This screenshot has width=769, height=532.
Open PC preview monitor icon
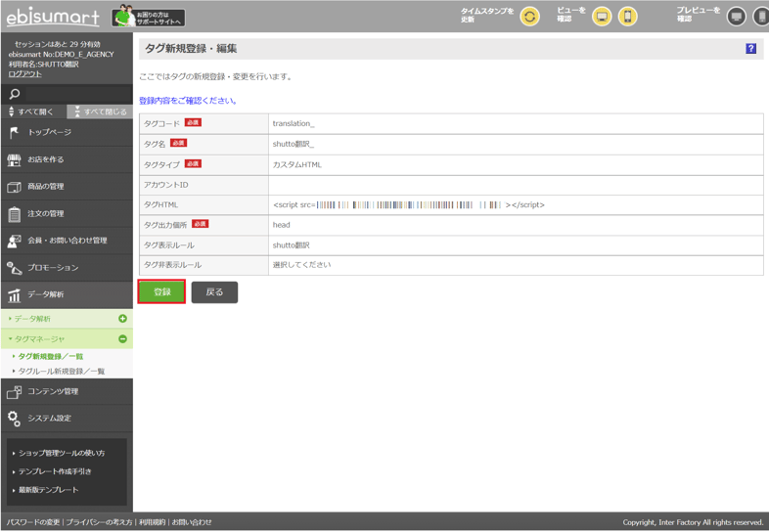click(x=736, y=17)
